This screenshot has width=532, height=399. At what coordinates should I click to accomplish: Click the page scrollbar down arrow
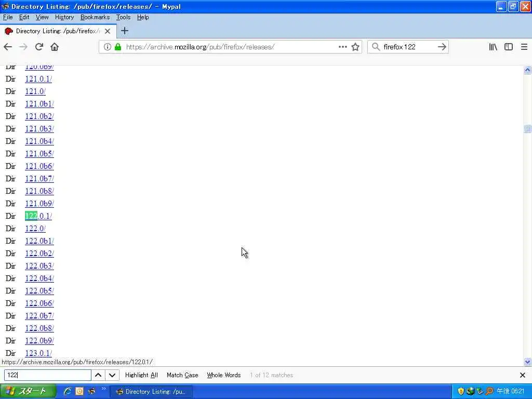(x=527, y=362)
